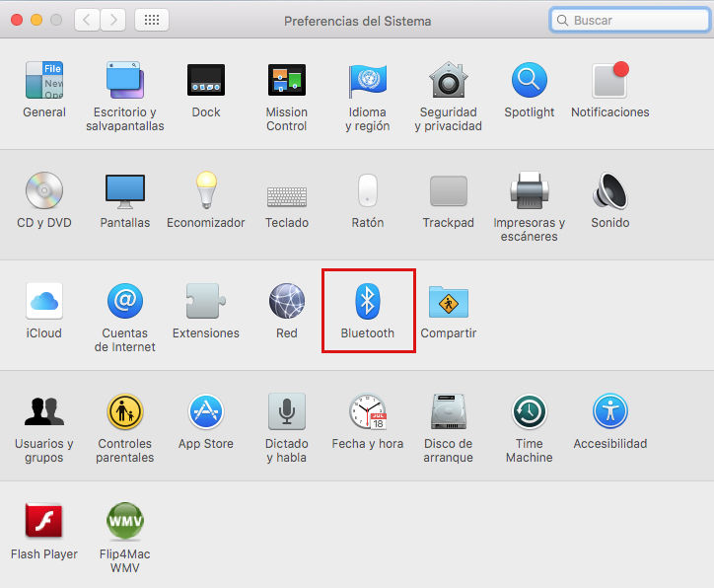Click the forward navigation arrow
Viewport: 714px width, 588px height.
point(113,20)
